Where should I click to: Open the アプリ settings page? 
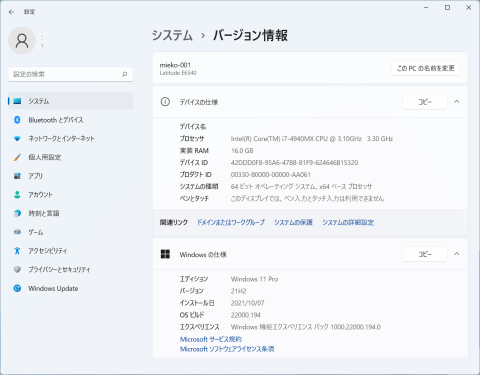70,176
